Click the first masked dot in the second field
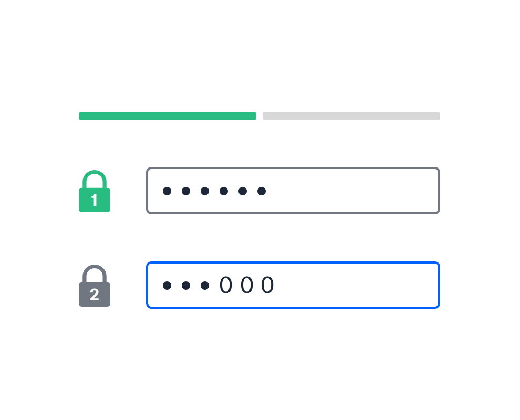This screenshot has width=520, height=420. coord(167,286)
